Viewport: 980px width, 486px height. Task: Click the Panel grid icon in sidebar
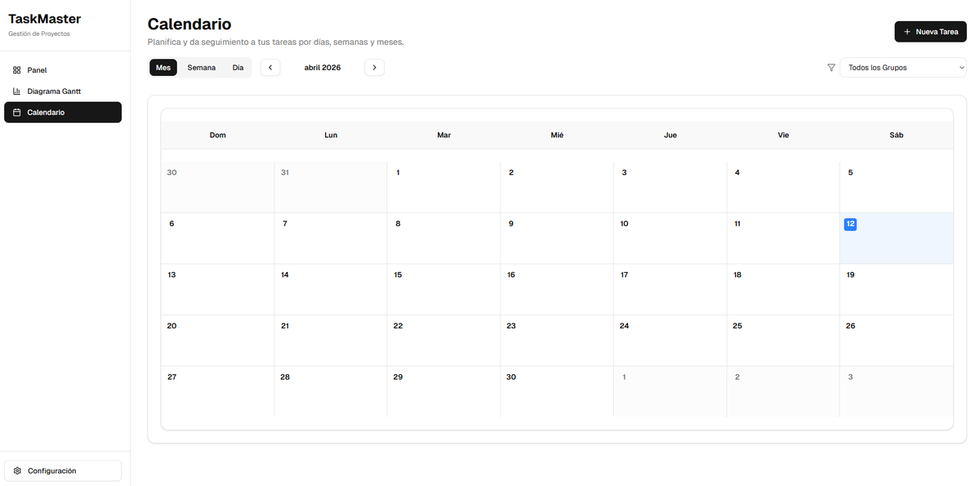17,70
